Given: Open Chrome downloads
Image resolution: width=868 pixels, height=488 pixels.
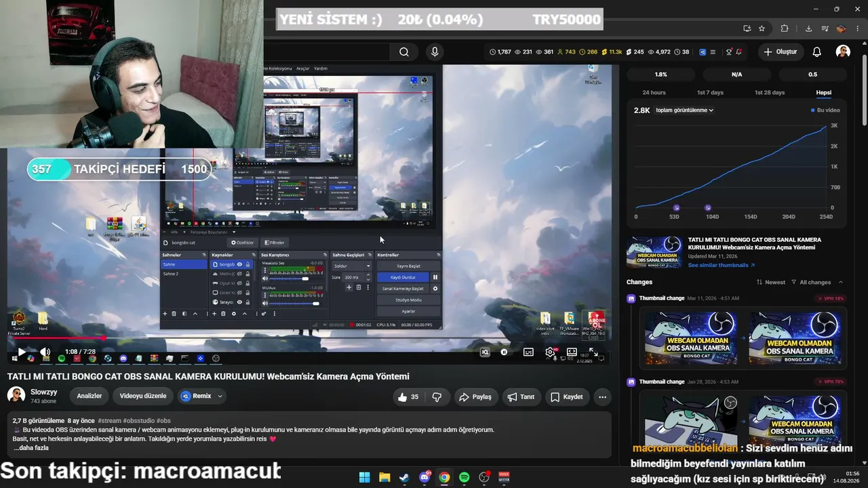Looking at the screenshot, I should coord(808,28).
